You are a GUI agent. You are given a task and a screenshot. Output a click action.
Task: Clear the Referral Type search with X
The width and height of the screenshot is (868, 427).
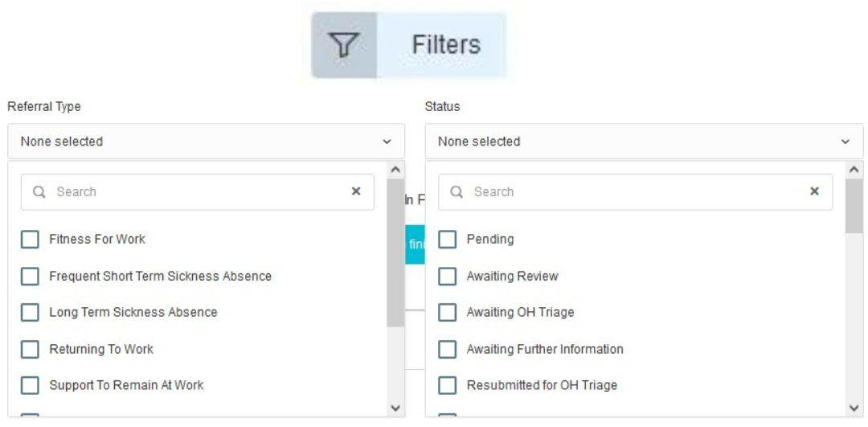tap(356, 191)
